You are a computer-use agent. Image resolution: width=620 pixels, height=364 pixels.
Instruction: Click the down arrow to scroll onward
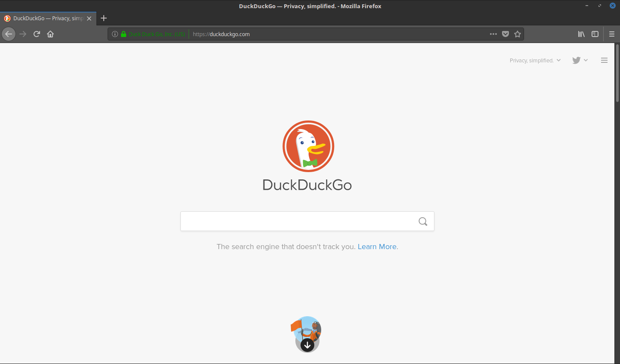[x=307, y=345]
